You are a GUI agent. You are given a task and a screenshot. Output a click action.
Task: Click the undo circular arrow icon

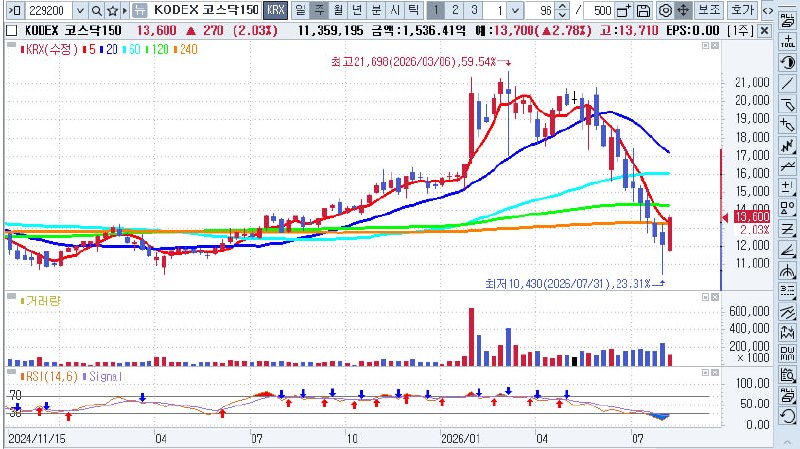tap(787, 416)
